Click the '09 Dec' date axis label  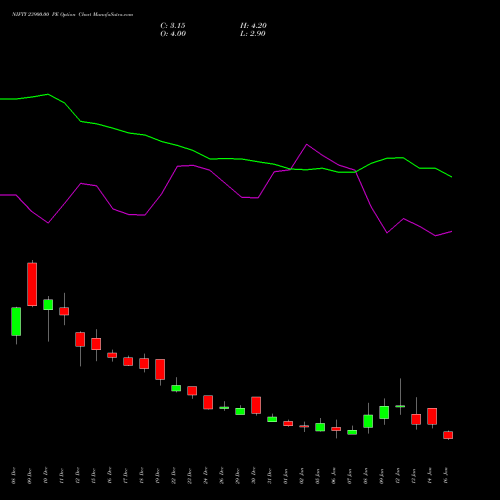click(x=30, y=476)
